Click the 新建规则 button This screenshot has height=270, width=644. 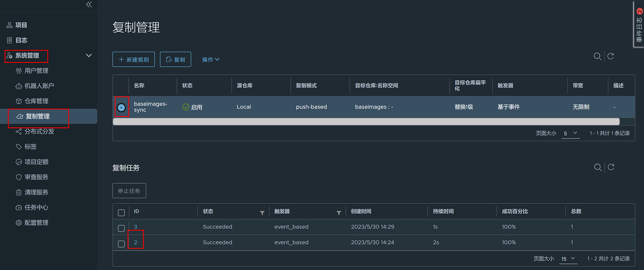pyautogui.click(x=133, y=59)
